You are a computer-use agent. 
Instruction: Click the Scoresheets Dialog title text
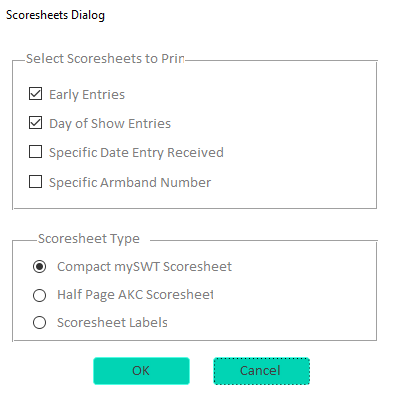pos(55,15)
